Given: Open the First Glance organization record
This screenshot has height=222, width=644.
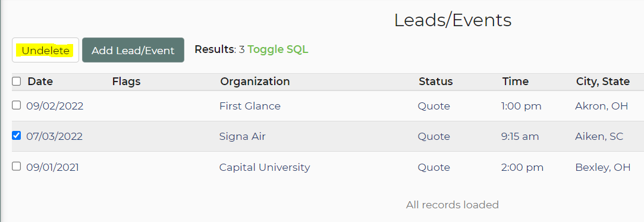Looking at the screenshot, I should 250,106.
